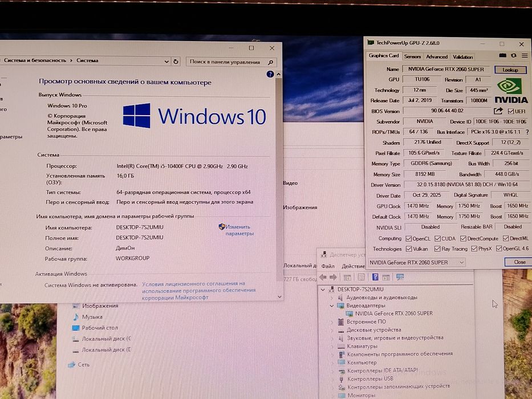Open the address bar history dropdown in System window
532x399 pixels.
pyautogui.click(x=166, y=62)
